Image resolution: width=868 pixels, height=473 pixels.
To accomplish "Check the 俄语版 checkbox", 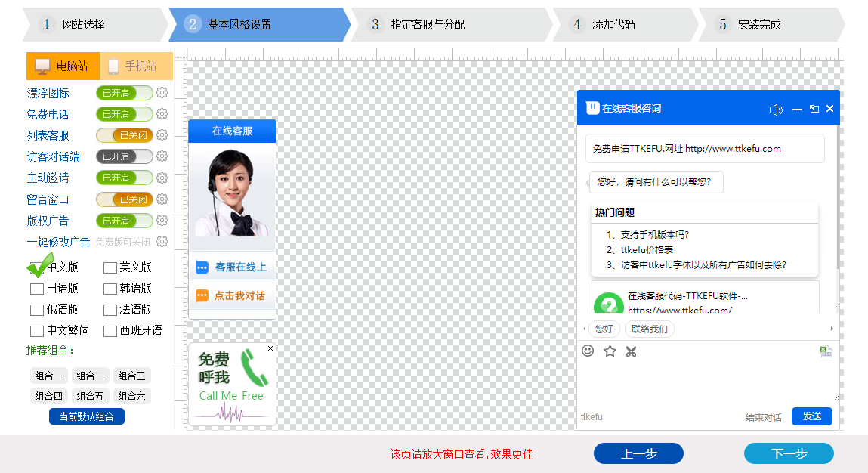I will [36, 310].
